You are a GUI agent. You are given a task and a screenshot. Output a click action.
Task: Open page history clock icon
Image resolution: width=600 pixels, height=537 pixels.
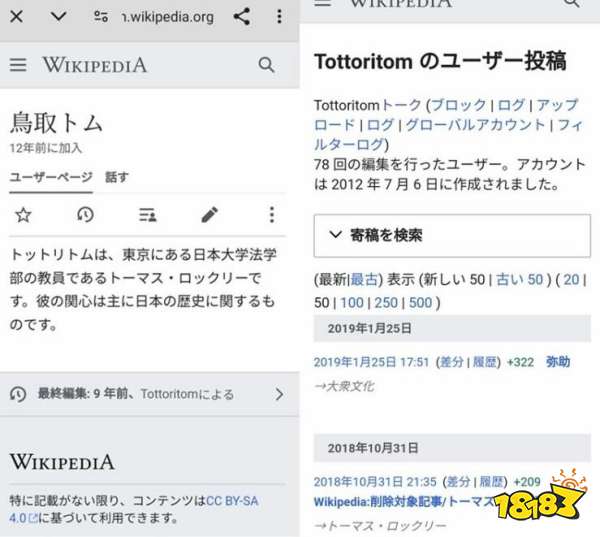pyautogui.click(x=85, y=215)
